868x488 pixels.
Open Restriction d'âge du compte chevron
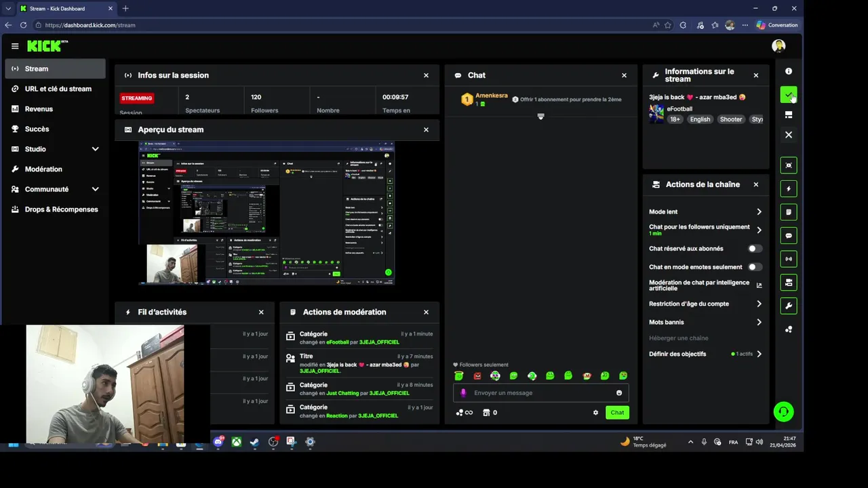coord(759,304)
